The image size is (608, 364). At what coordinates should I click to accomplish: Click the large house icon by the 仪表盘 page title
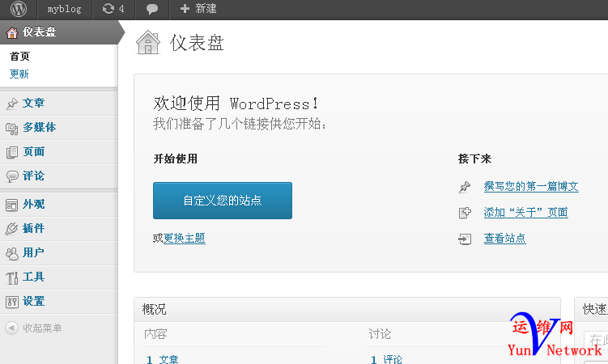[x=147, y=42]
